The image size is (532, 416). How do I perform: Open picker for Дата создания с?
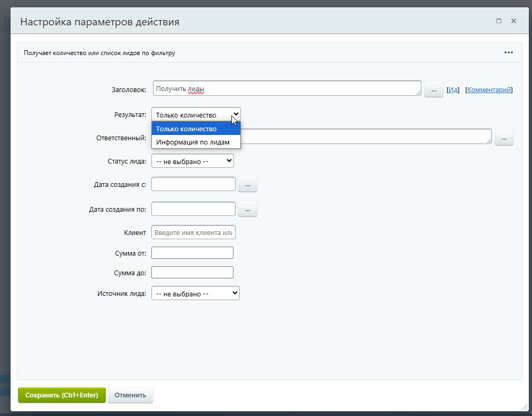point(247,184)
